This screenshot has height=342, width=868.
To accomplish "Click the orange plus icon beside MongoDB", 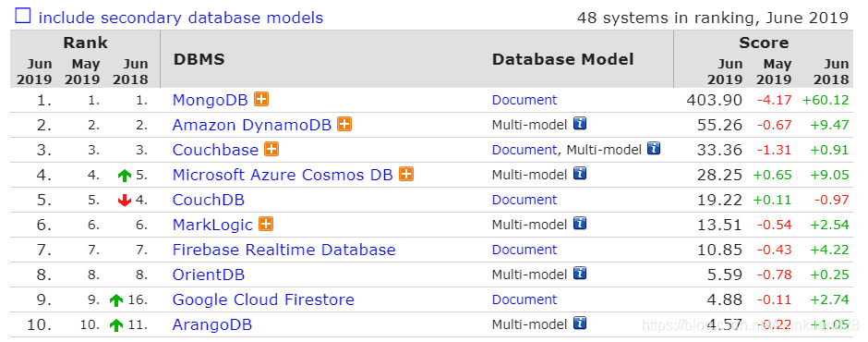I will pyautogui.click(x=261, y=99).
